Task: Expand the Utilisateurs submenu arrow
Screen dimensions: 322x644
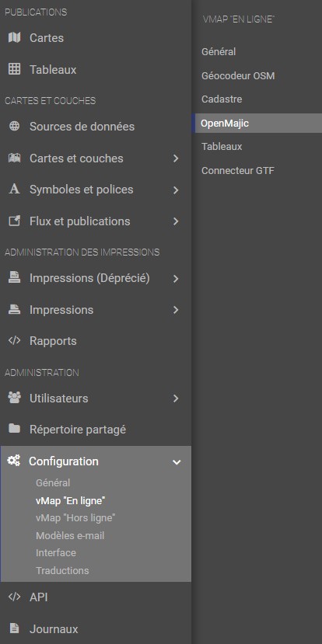Action: click(x=176, y=399)
